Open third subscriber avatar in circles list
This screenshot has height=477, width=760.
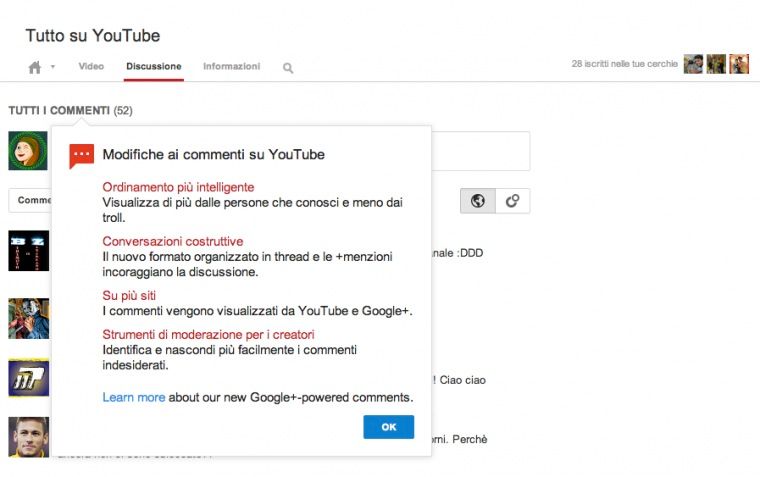point(739,64)
